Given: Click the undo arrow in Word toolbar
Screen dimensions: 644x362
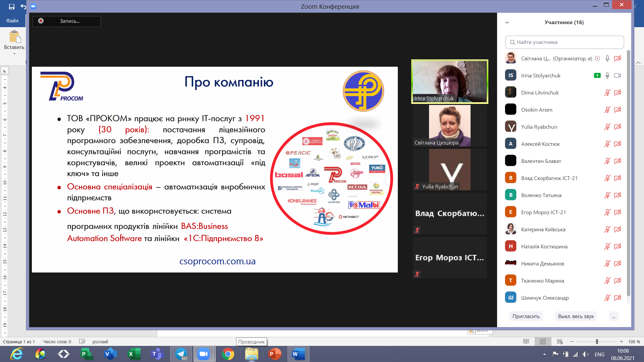Looking at the screenshot, I should click(23, 6).
